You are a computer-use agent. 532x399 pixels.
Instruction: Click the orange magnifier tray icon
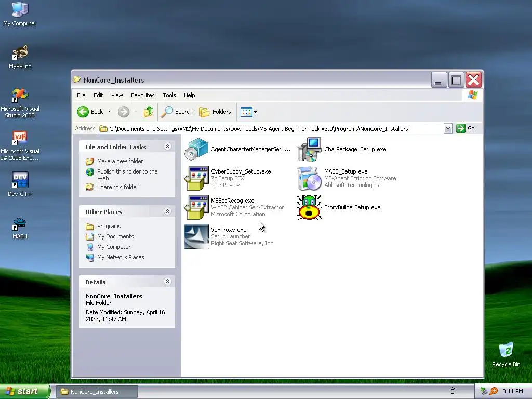click(x=494, y=391)
